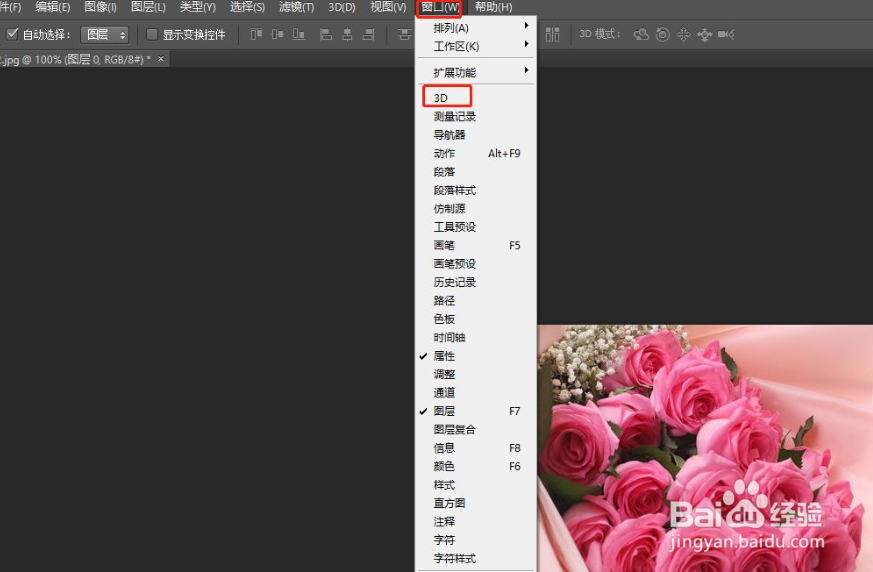This screenshot has height=572, width=873.
Task: Choose 导航器 panel entry
Action: point(476,135)
